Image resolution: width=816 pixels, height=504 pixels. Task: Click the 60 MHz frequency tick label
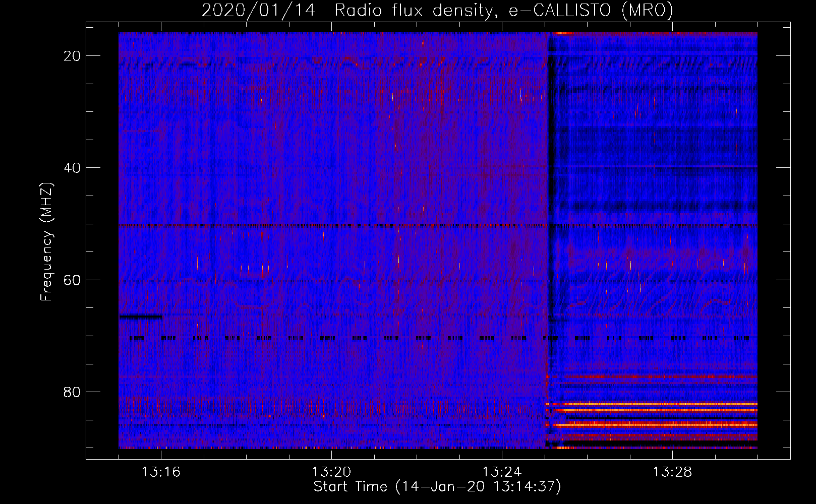[x=72, y=280]
